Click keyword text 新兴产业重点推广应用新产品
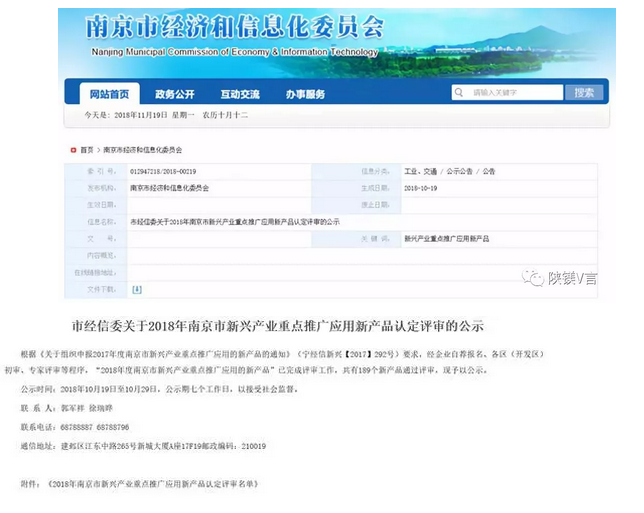 446,239
